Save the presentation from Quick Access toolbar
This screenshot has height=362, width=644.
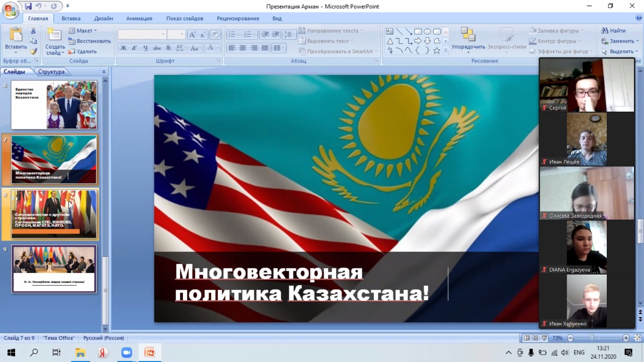(x=28, y=6)
